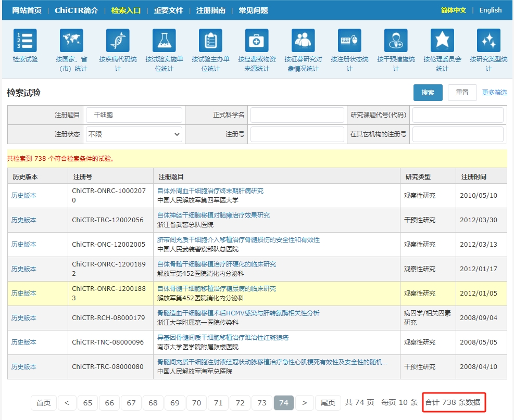
Task: Go to page 70 in pagination
Action: tap(196, 403)
